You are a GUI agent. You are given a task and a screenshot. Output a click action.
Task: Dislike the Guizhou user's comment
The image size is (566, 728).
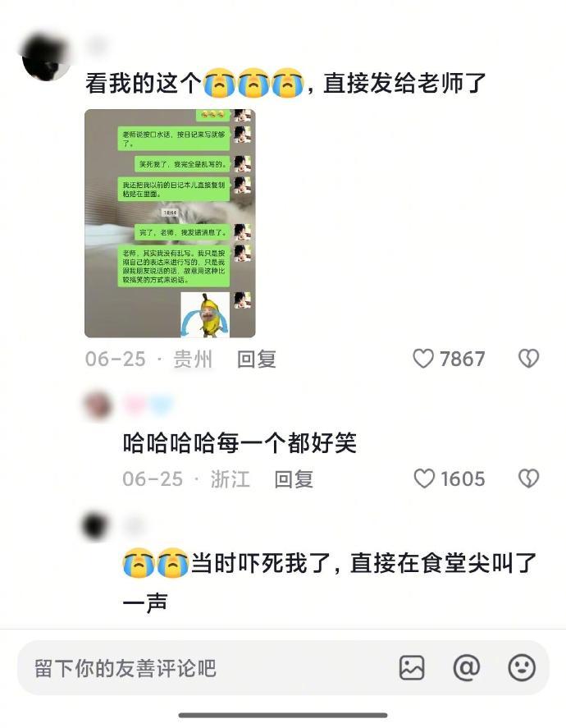click(528, 359)
